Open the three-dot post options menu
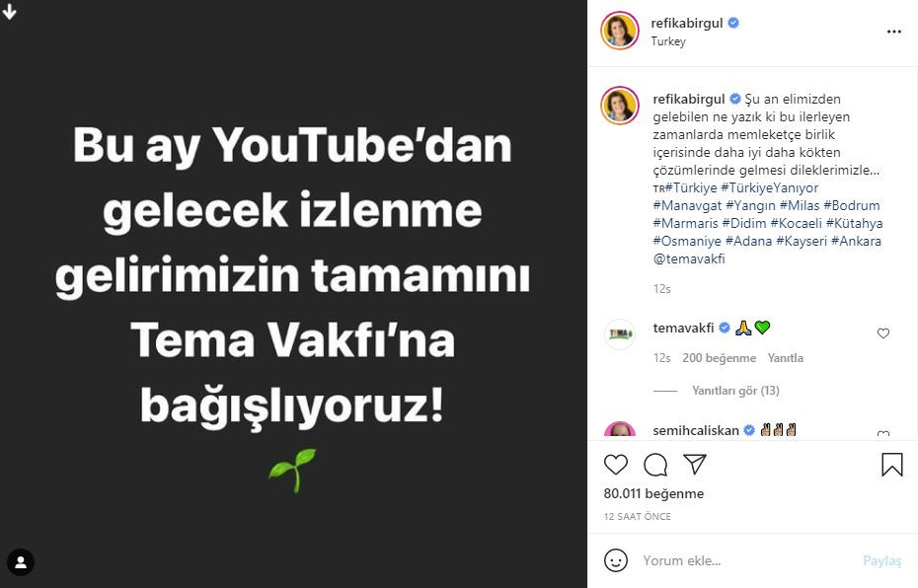 [x=894, y=32]
